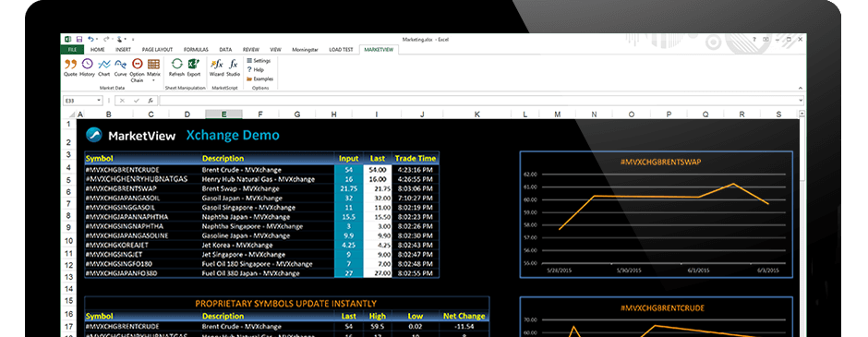
Task: Click the Trade Time cell 4:23:16 PM
Action: pyautogui.click(x=416, y=170)
